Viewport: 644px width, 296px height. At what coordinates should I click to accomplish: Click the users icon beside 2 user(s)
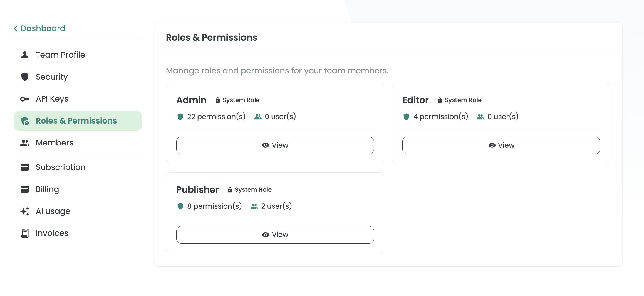254,206
